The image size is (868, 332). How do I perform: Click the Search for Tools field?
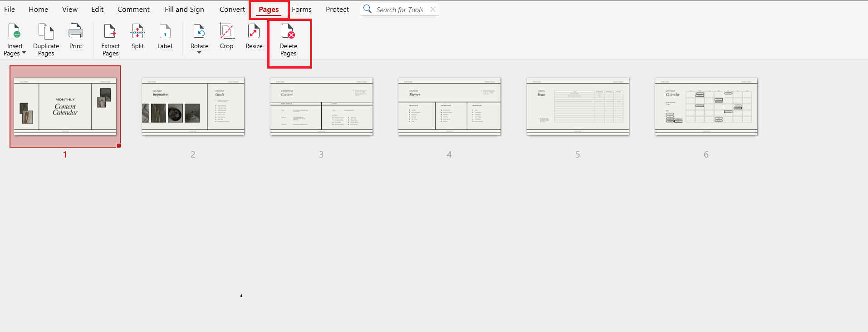click(x=399, y=10)
